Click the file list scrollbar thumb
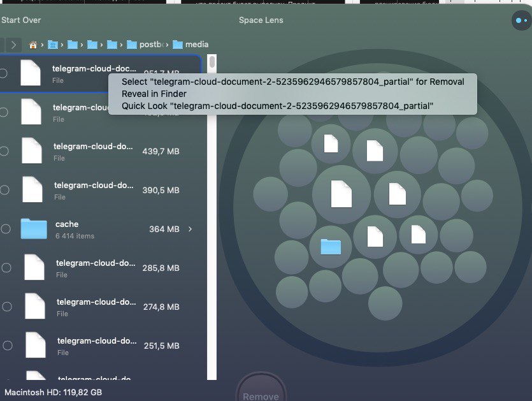 click(212, 62)
